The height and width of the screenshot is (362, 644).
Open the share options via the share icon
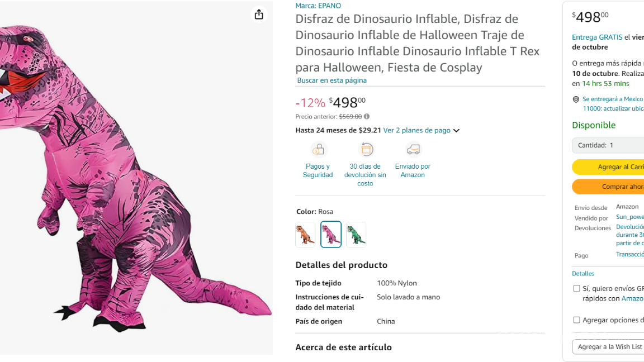[259, 15]
